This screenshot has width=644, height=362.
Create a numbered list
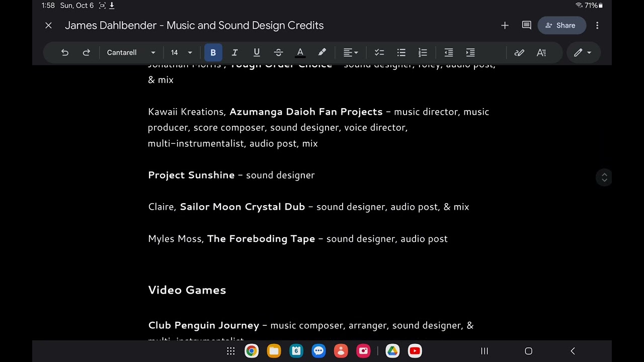[423, 52]
